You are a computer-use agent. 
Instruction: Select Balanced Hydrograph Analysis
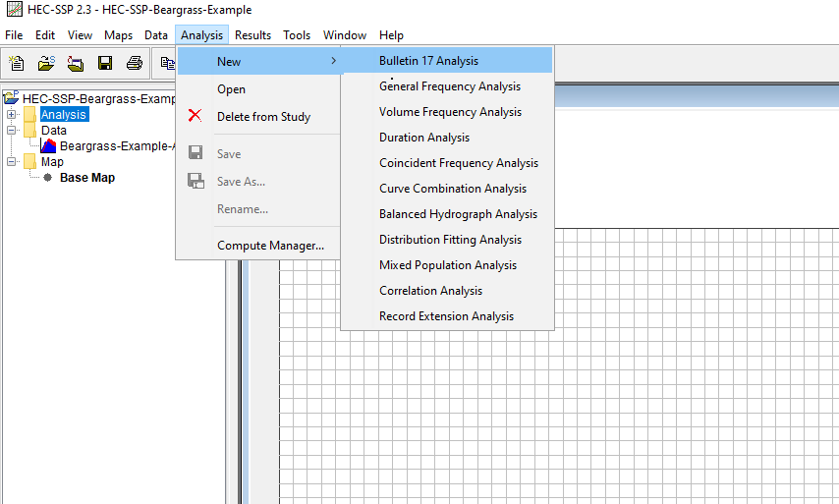[x=447, y=214]
